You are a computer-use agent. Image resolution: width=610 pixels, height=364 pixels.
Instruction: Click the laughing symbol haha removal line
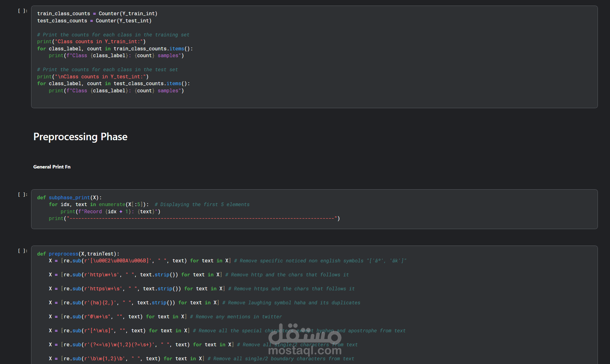click(204, 303)
